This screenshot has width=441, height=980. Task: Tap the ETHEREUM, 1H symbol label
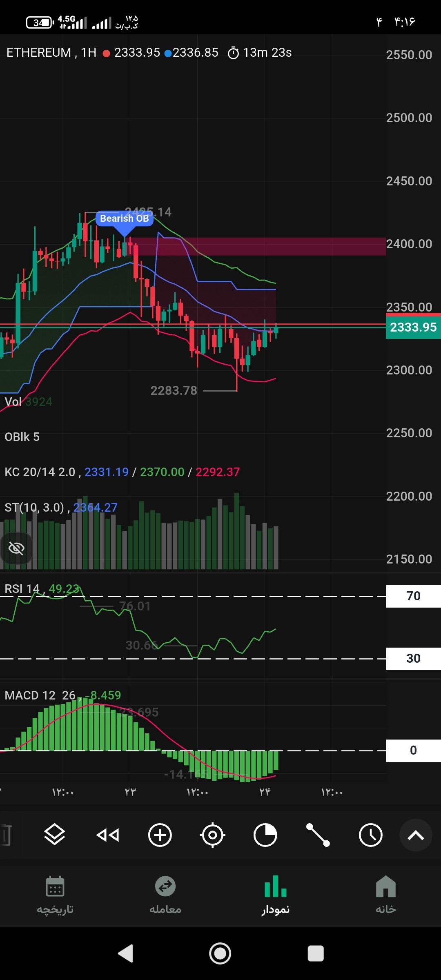point(51,53)
